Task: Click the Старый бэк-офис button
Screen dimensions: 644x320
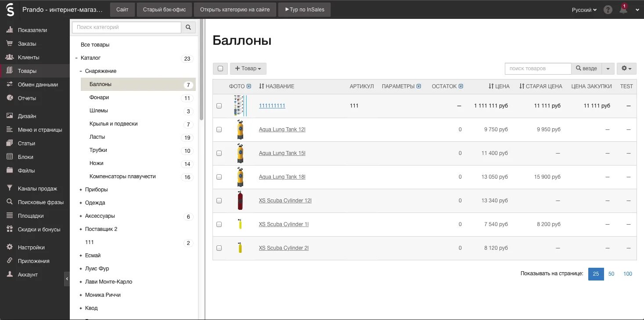Action: click(x=164, y=10)
